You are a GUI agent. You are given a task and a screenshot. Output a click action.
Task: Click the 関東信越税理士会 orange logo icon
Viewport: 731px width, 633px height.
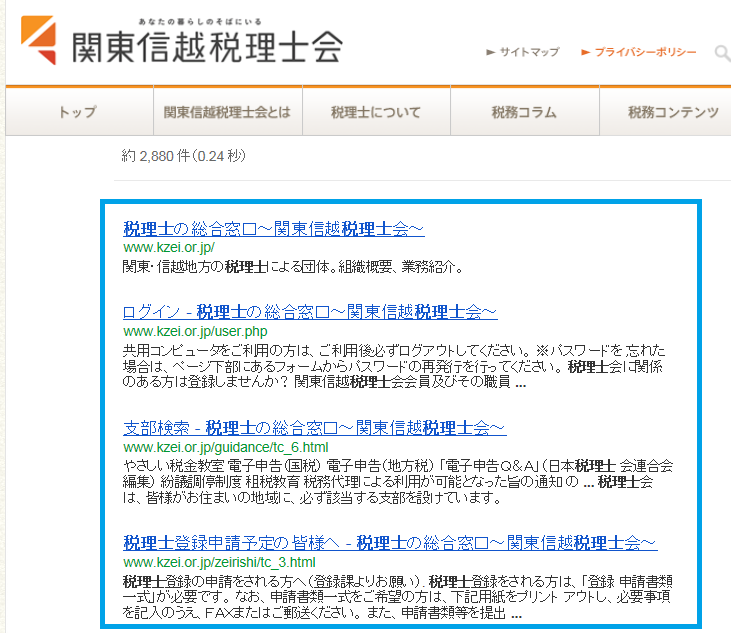pyautogui.click(x=39, y=40)
